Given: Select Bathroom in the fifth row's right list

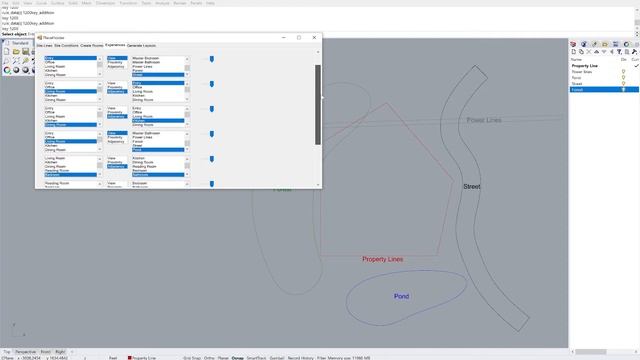Looking at the screenshot, I should tap(158, 175).
